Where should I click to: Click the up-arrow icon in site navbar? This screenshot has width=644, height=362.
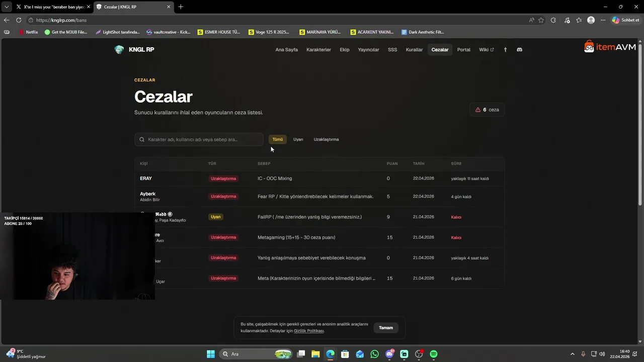[506, 50]
